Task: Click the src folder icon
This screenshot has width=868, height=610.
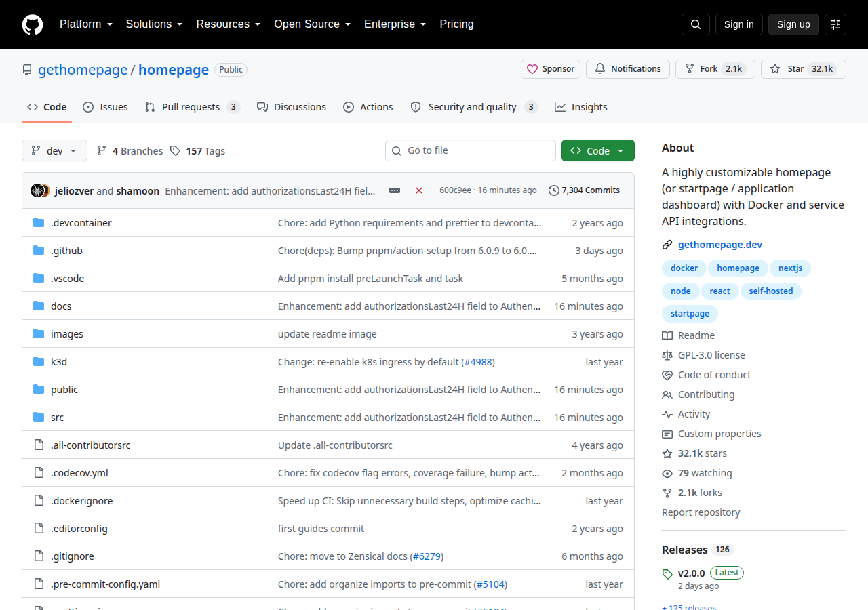Action: 39,418
